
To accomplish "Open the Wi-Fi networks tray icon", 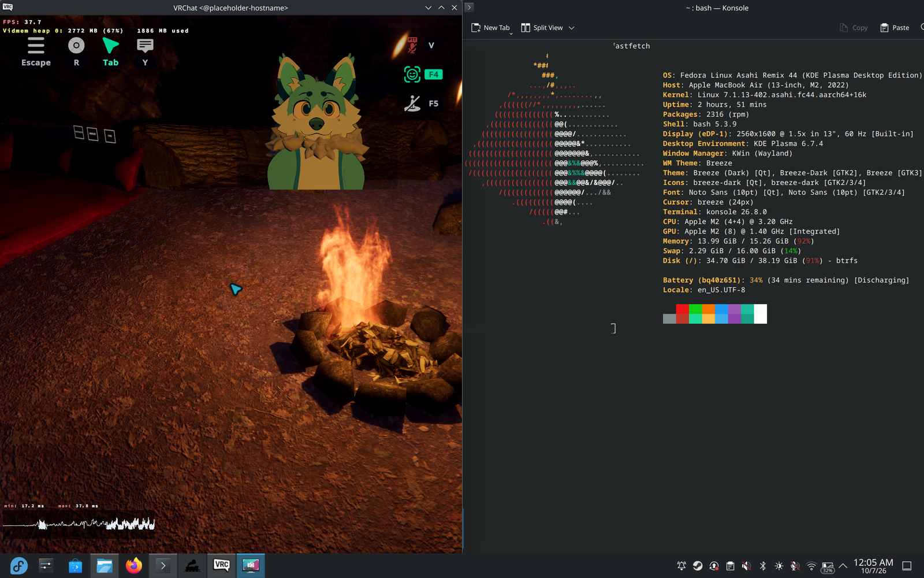I will (x=811, y=566).
